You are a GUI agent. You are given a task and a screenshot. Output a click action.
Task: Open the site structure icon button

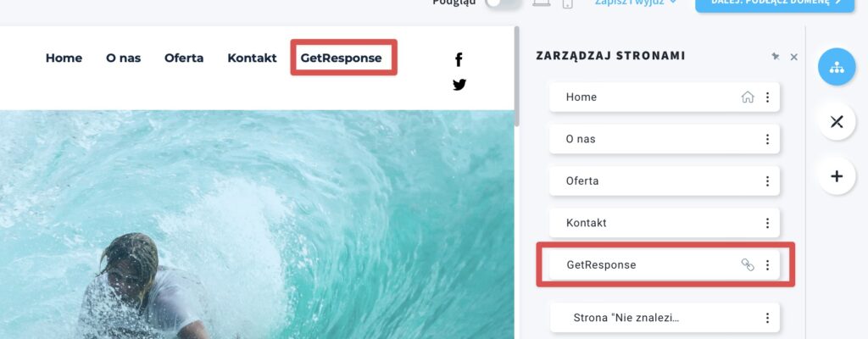837,67
